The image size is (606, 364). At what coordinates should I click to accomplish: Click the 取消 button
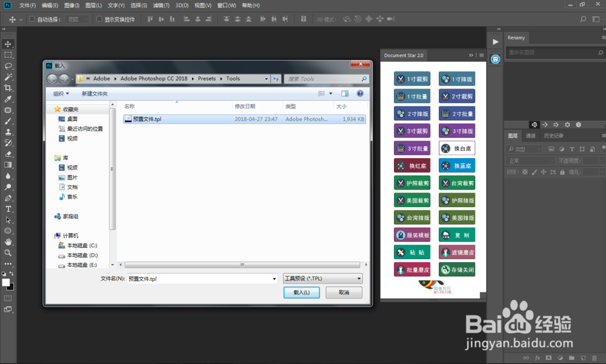344,293
